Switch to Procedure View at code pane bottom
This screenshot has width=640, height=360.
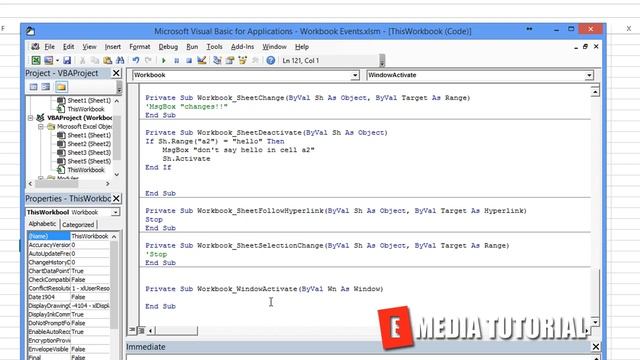tap(132, 330)
